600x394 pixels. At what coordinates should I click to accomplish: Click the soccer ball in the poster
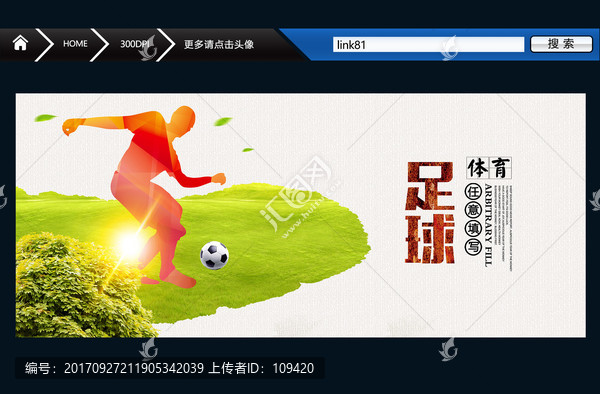[214, 255]
